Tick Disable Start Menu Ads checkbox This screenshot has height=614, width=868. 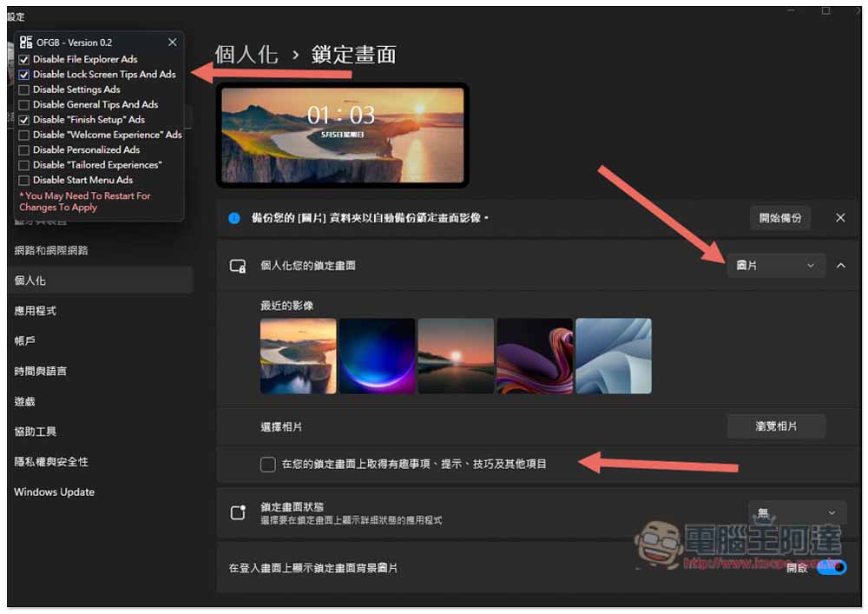point(23,181)
